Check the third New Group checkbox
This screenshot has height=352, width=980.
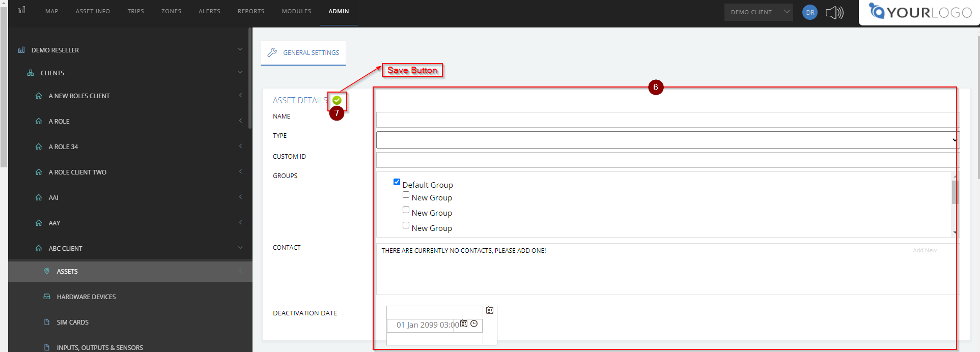coord(406,225)
